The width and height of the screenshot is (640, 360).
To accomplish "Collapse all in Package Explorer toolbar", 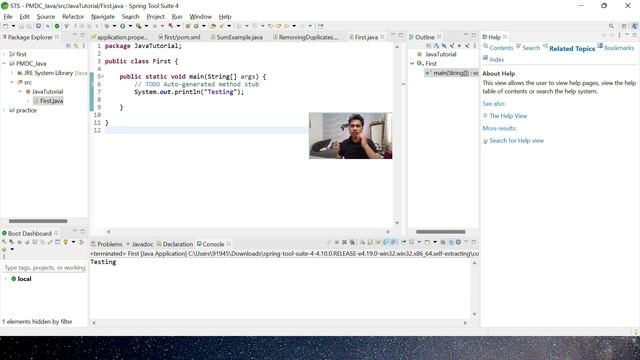I will click(x=68, y=46).
